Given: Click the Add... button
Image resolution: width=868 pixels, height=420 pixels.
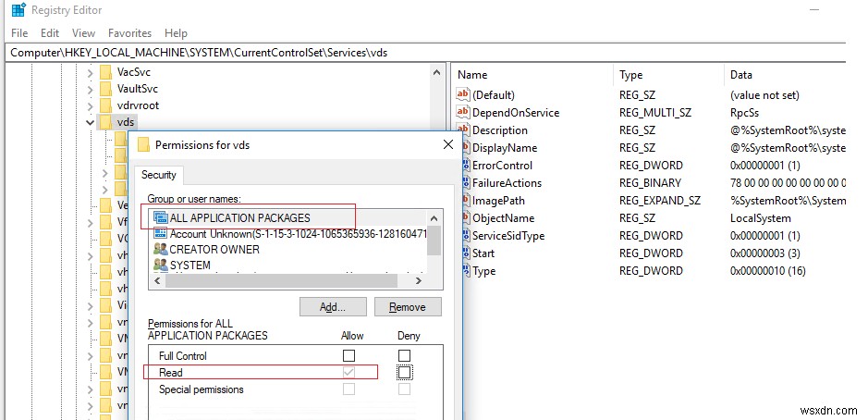Looking at the screenshot, I should pyautogui.click(x=333, y=307).
